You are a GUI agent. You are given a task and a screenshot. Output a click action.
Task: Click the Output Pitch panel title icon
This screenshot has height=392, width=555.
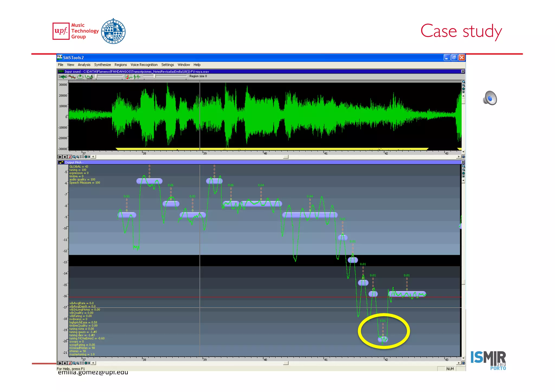[x=61, y=162]
